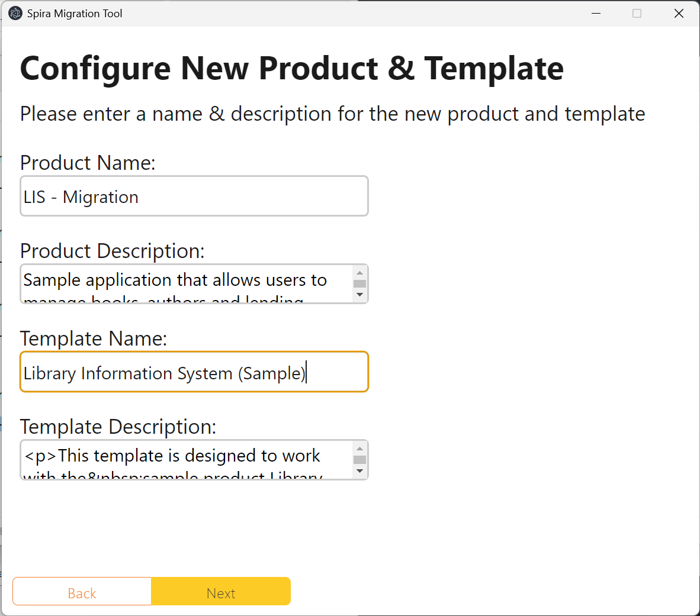The image size is (700, 616).
Task: Click the Spira Migration Tool title text
Action: click(x=75, y=14)
